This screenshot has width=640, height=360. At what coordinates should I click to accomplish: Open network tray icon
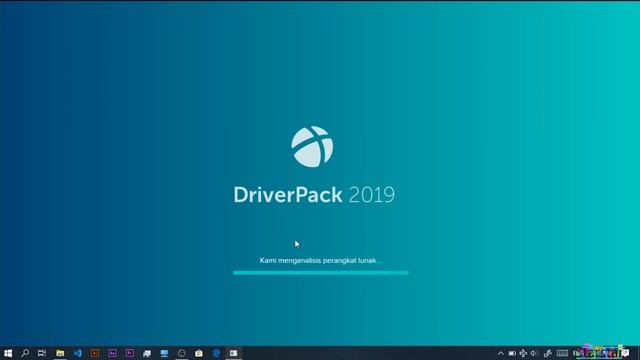click(523, 353)
